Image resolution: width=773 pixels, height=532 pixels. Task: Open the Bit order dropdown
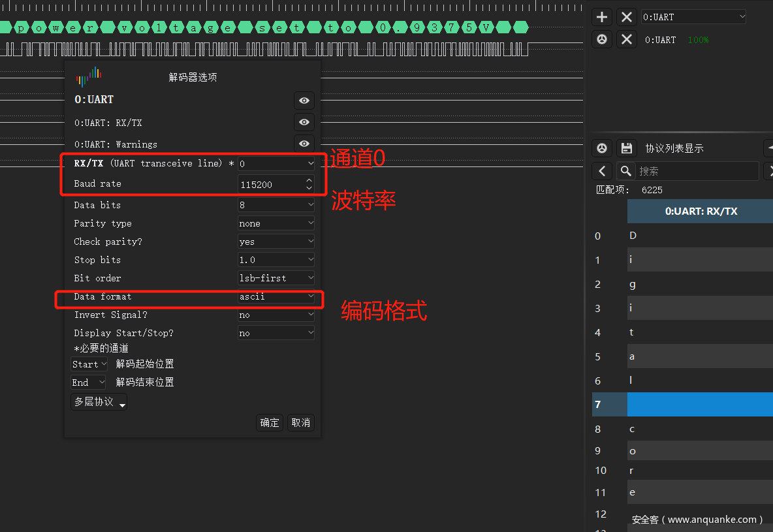coord(276,278)
